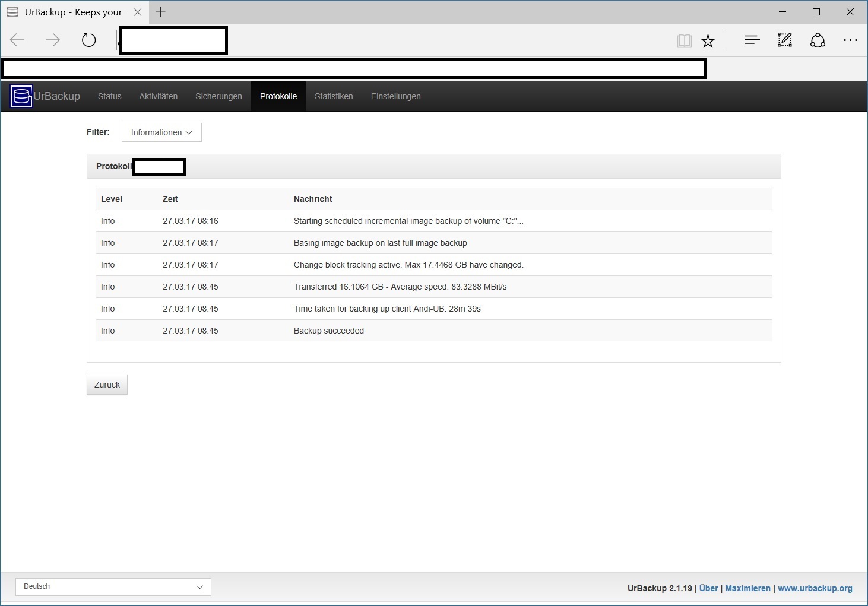The width and height of the screenshot is (868, 606).
Task: Select 'Basing image backup on last full' message
Action: [381, 243]
